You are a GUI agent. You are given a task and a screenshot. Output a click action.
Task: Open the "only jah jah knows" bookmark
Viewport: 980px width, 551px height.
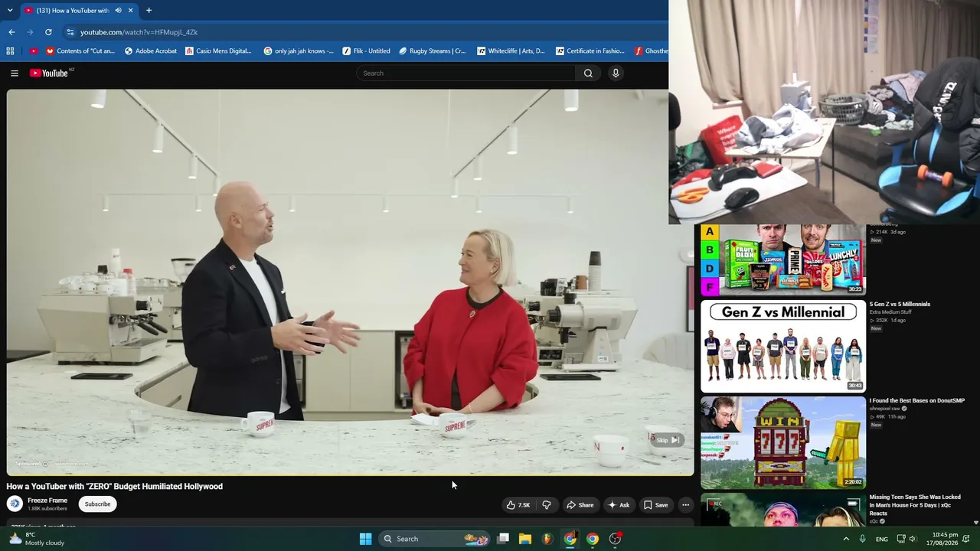click(x=299, y=51)
